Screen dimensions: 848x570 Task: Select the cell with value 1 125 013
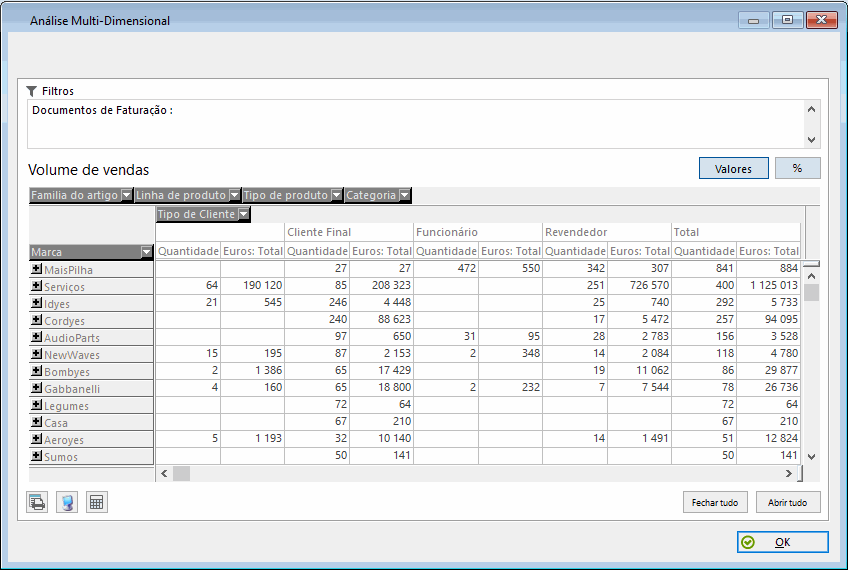768,285
